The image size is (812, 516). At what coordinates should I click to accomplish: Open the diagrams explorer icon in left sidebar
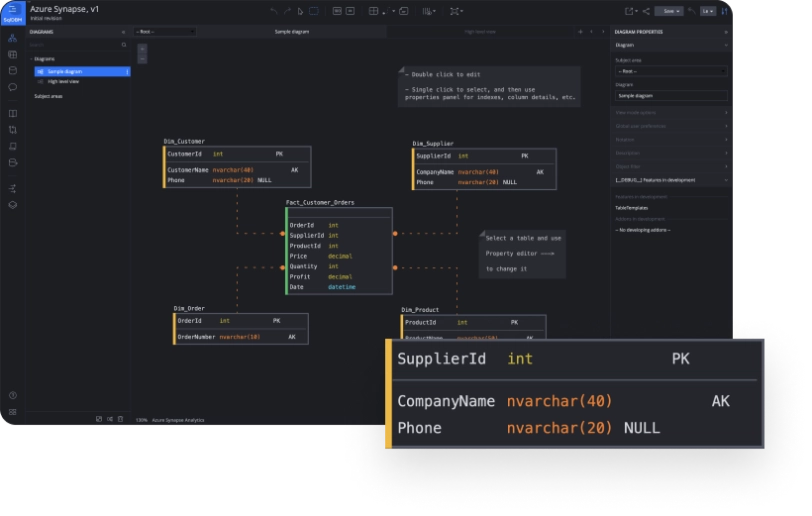coord(12,38)
